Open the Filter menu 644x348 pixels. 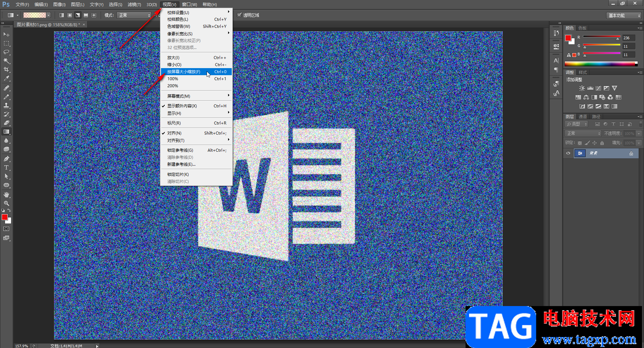click(134, 4)
